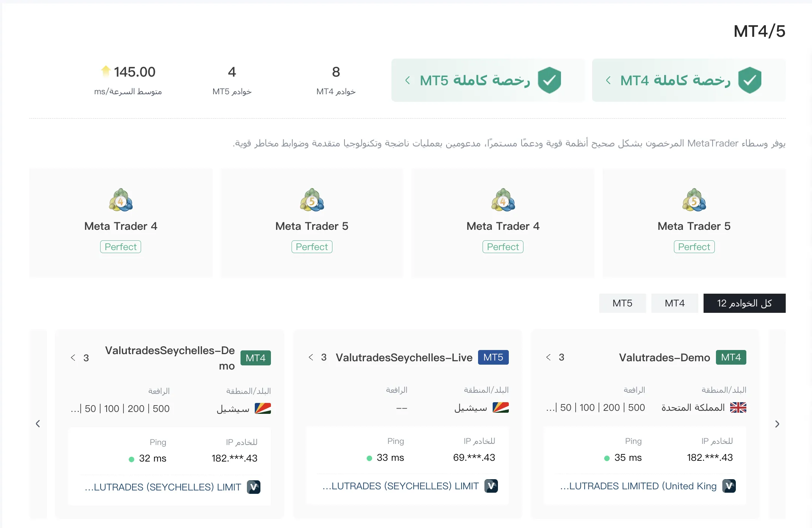This screenshot has height=528, width=812.
Task: Select the all 12 servers tab
Action: pos(744,303)
